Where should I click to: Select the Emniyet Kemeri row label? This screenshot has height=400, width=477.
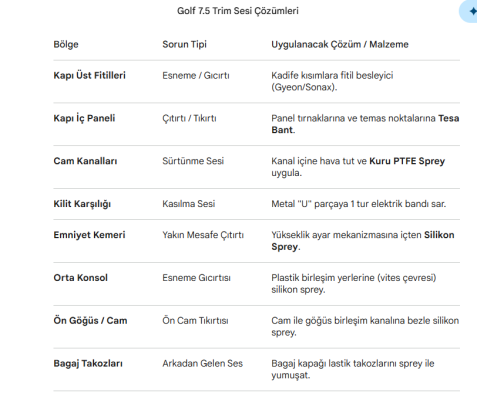pyautogui.click(x=89, y=235)
